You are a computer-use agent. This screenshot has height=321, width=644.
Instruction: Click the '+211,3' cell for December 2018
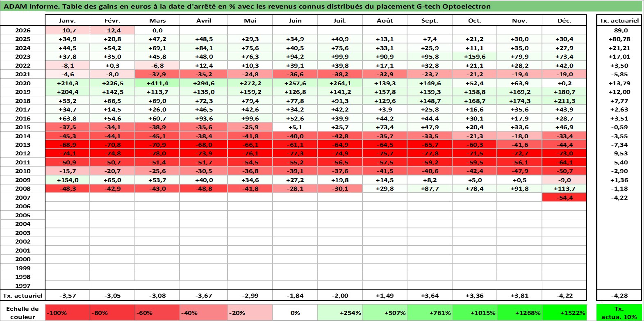coord(564,101)
